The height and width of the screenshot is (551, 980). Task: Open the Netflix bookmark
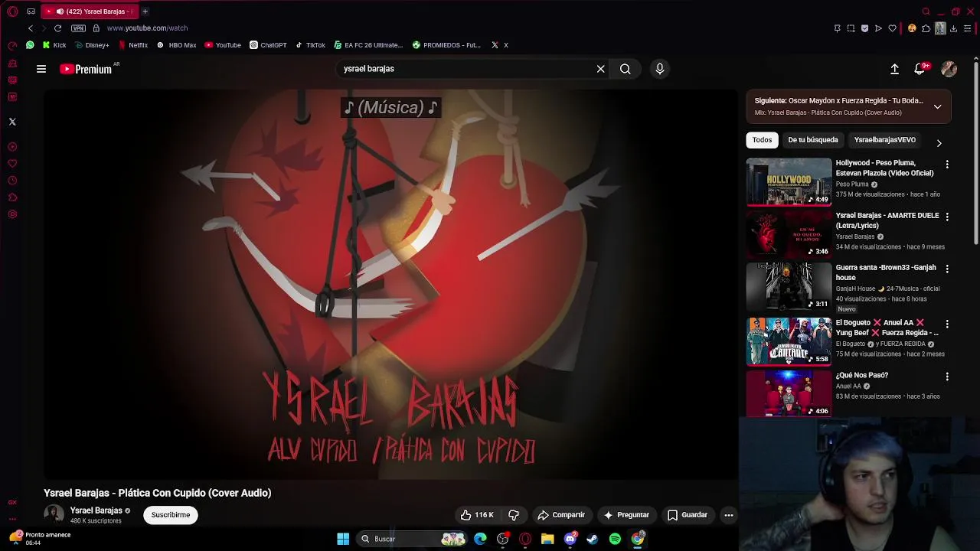132,45
